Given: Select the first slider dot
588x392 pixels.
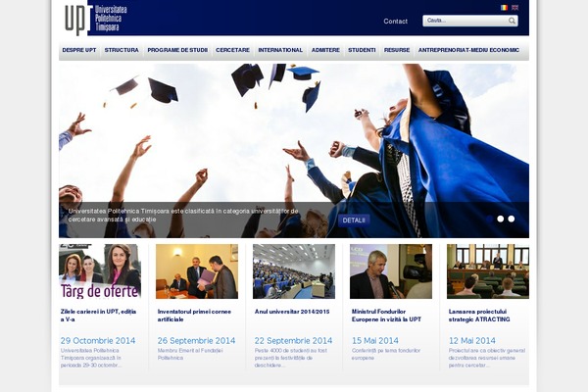Looking at the screenshot, I should point(489,219).
